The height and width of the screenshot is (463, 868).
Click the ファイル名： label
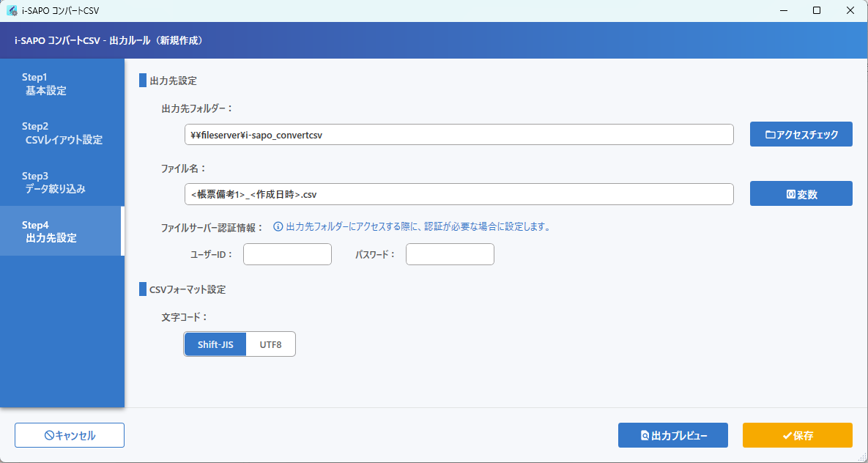pyautogui.click(x=184, y=168)
